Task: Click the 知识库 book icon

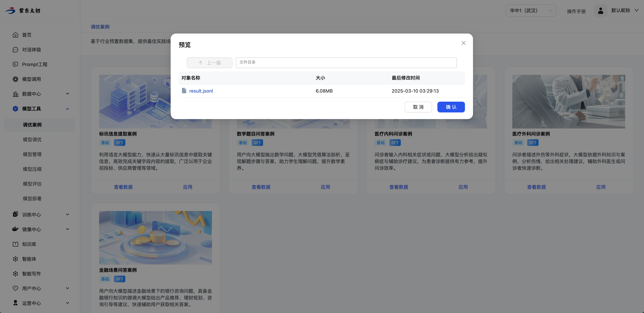Action: pyautogui.click(x=15, y=244)
